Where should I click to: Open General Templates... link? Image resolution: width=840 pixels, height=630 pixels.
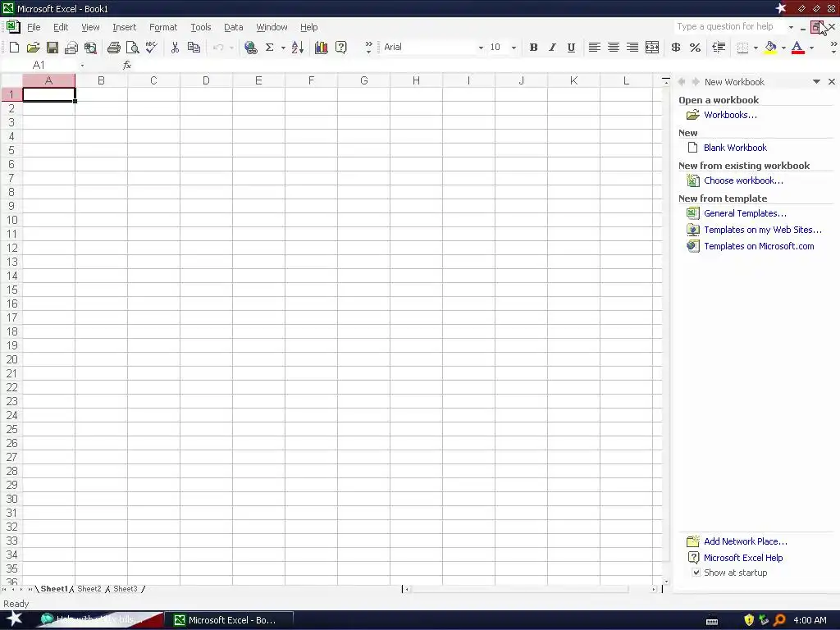click(x=745, y=213)
